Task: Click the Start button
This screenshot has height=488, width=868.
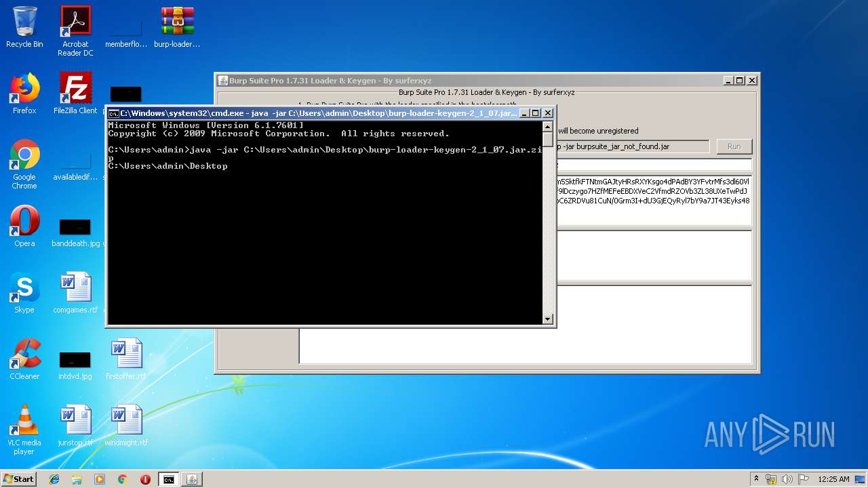Action: [x=18, y=479]
